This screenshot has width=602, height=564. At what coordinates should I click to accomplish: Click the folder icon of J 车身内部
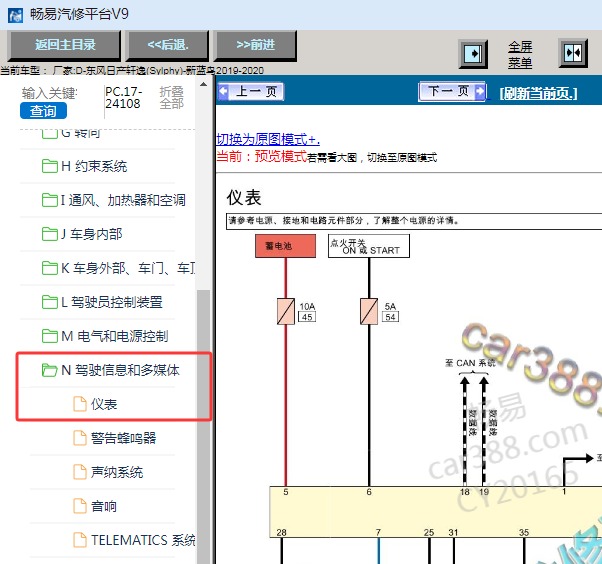point(50,234)
